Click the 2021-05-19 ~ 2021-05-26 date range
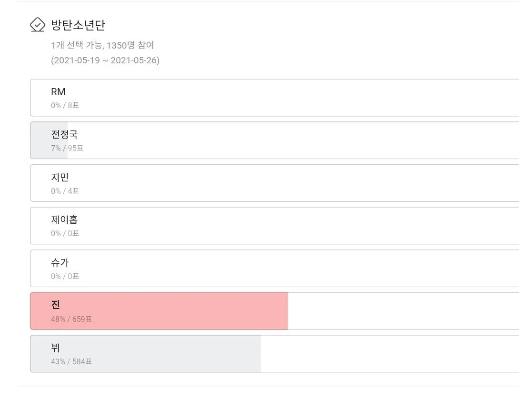Image resolution: width=519 pixels, height=420 pixels. pyautogui.click(x=105, y=60)
